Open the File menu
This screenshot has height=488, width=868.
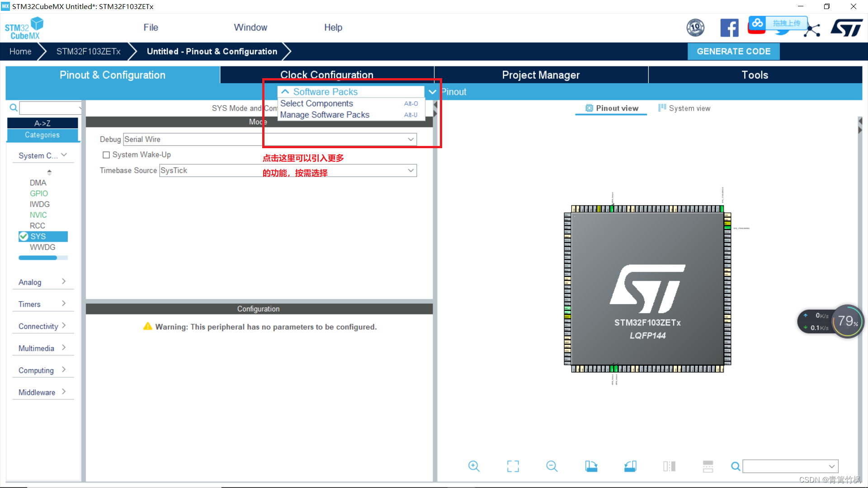151,28
